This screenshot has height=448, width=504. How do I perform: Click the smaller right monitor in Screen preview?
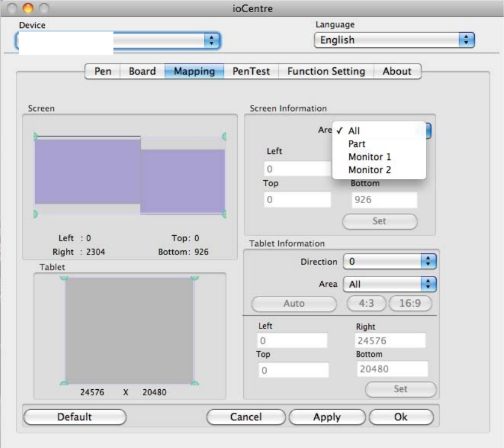(183, 181)
